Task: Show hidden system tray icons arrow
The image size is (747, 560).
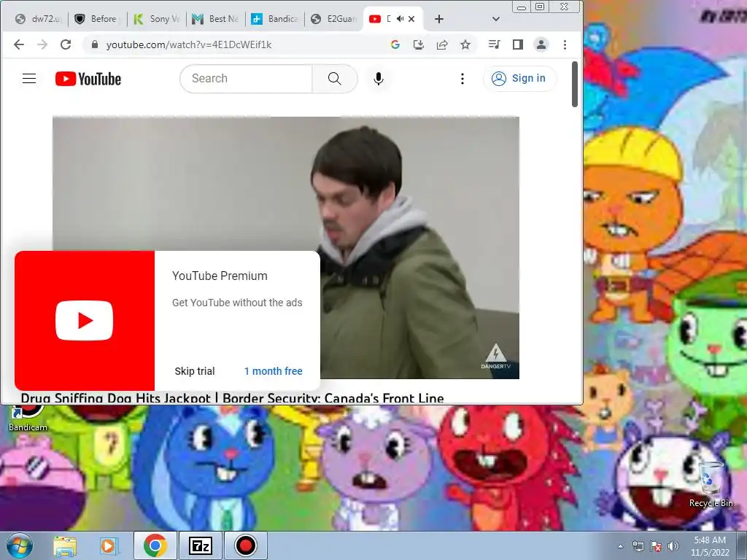Action: 620,546
